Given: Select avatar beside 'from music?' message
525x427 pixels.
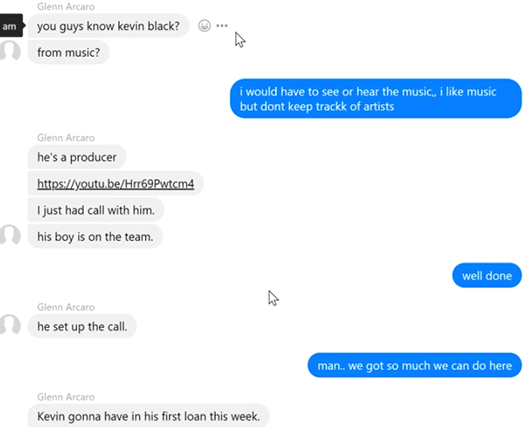Looking at the screenshot, I should pos(10,51).
